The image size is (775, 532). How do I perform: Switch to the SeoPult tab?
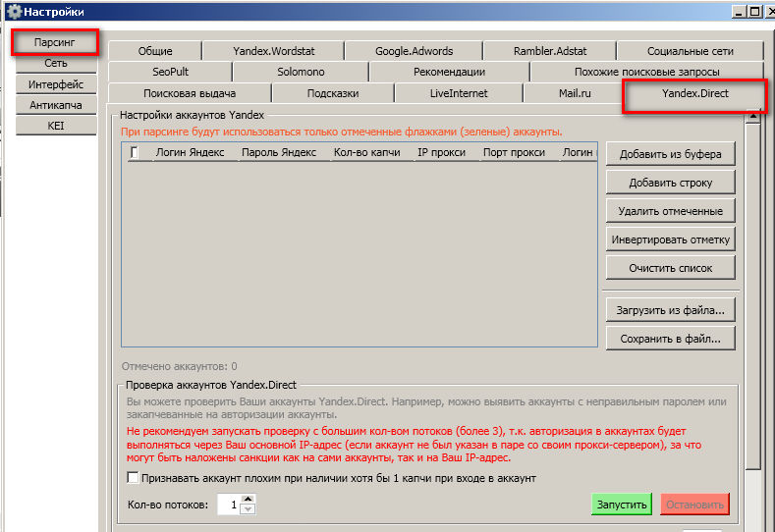click(171, 72)
